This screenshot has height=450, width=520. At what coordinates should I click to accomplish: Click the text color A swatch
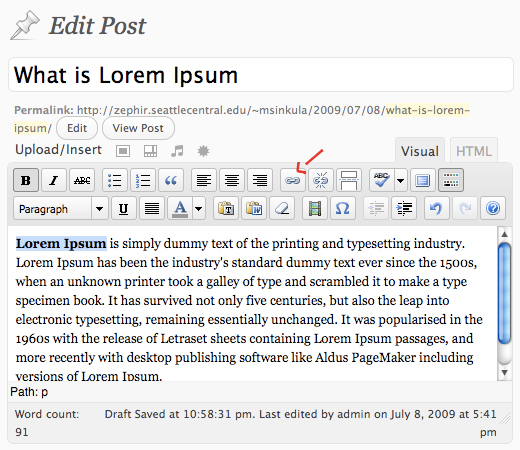[x=180, y=208]
